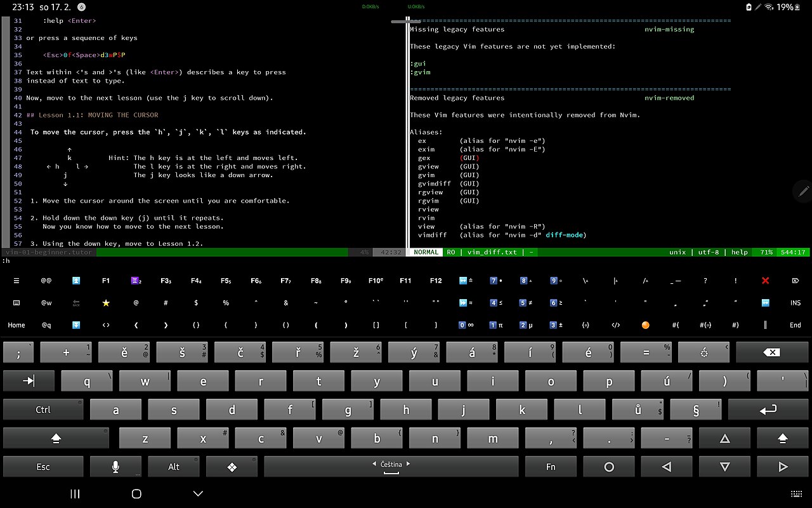This screenshot has height=508, width=812.
Task: Tap the Esc key on the keyboard
Action: (43, 467)
